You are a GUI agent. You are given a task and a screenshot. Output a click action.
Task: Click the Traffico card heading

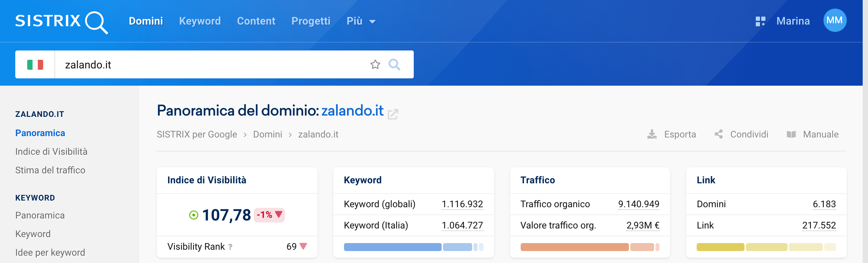[538, 180]
